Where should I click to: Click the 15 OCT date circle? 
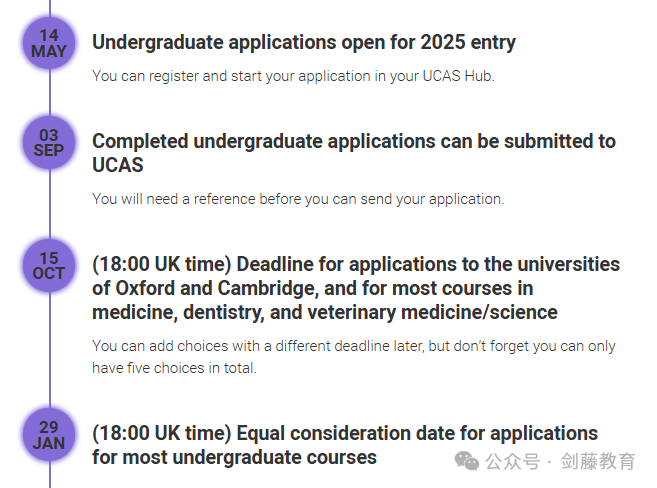click(x=49, y=266)
